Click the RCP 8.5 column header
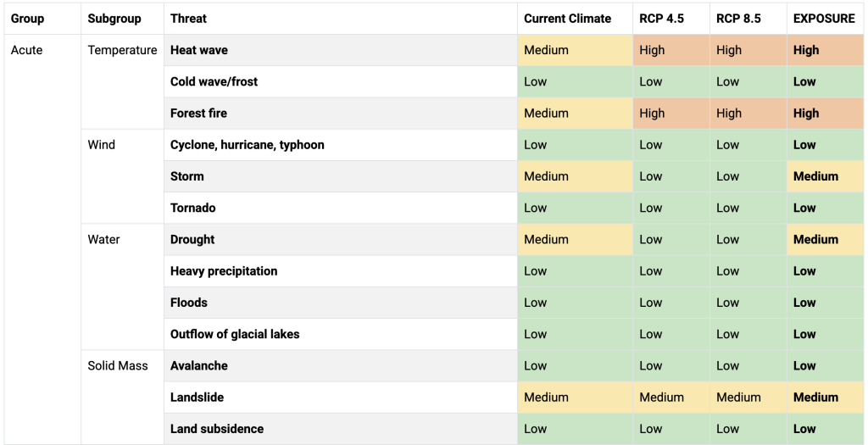Screen dimensions: 868x445 click(748, 19)
